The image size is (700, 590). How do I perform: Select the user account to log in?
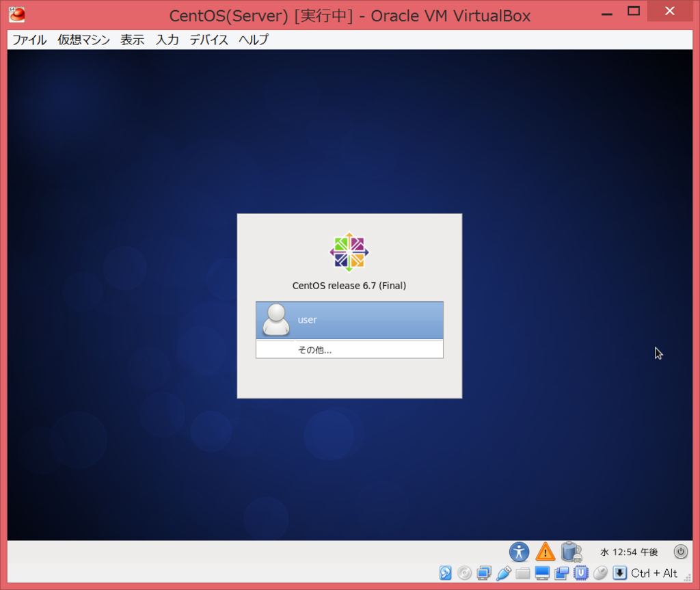pyautogui.click(x=349, y=320)
